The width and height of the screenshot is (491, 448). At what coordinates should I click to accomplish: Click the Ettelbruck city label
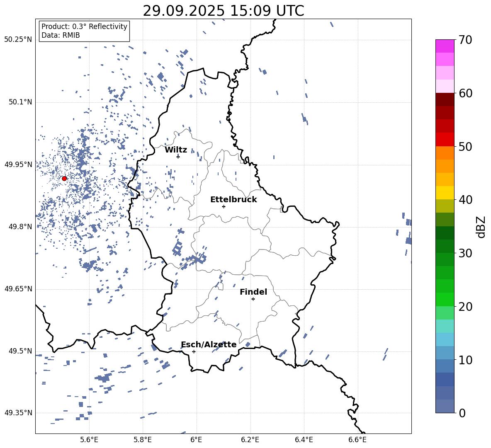pyautogui.click(x=233, y=200)
